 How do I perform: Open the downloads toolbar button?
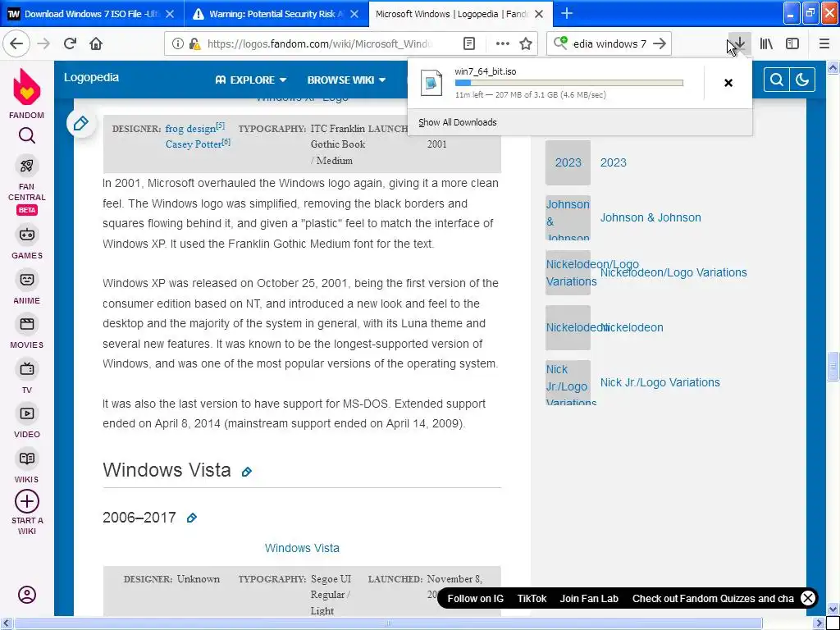click(739, 43)
